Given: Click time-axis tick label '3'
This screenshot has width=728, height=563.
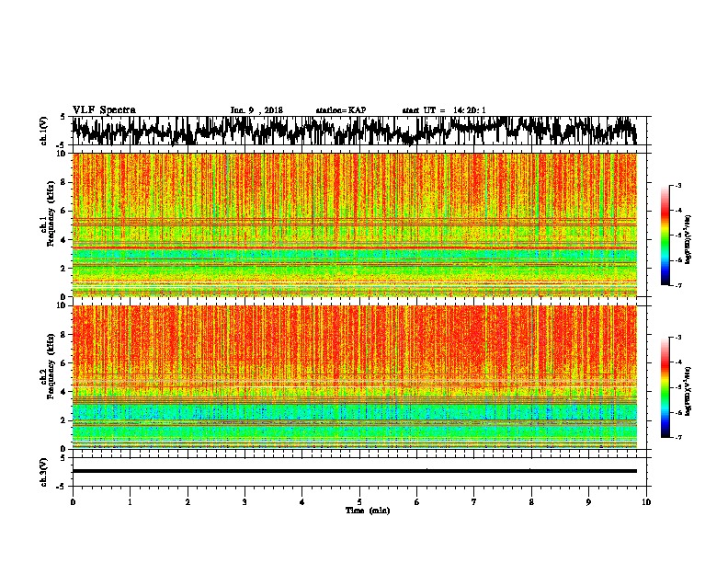Looking at the screenshot, I should point(245,502).
